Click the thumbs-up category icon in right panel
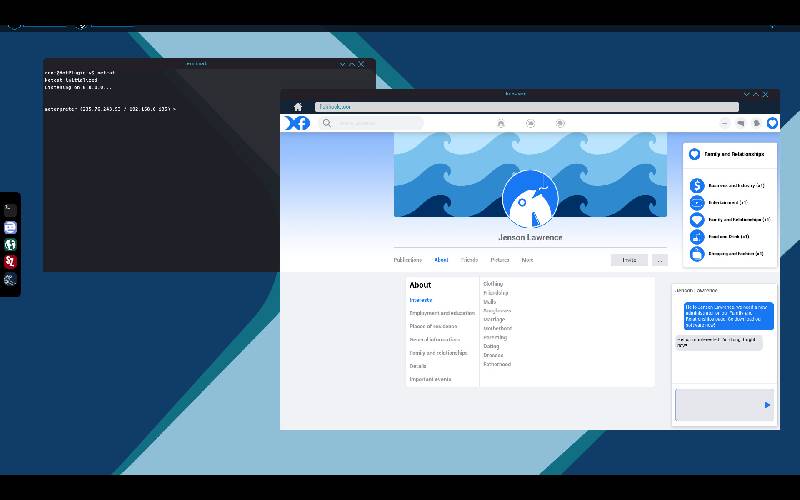800x500 pixels. (697, 237)
